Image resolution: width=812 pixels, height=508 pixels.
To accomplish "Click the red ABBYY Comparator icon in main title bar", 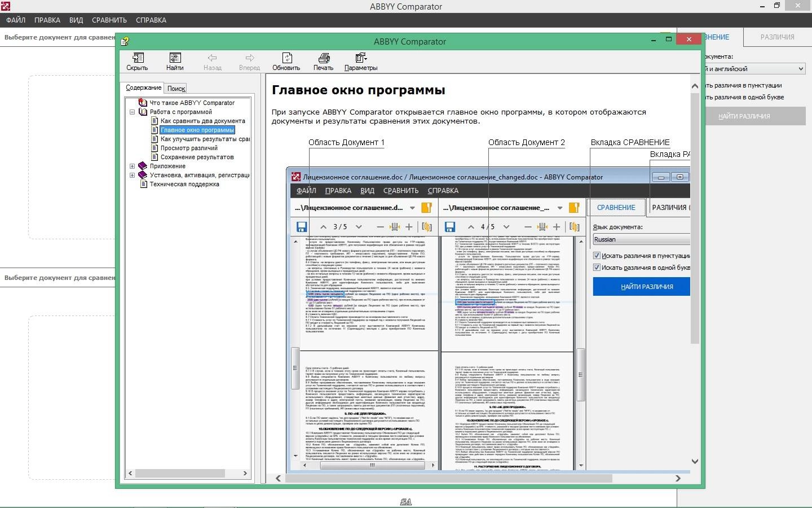I will point(6,6).
